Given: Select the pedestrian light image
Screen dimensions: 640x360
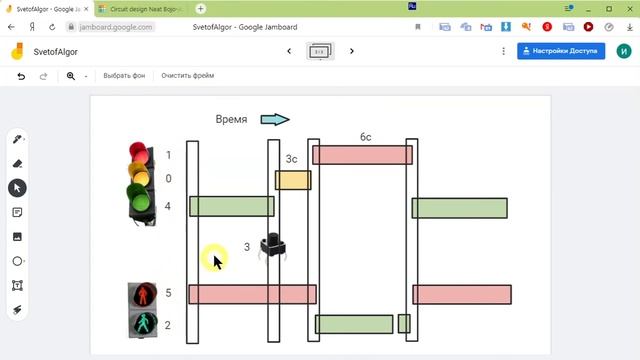Looking at the screenshot, I should tap(142, 310).
